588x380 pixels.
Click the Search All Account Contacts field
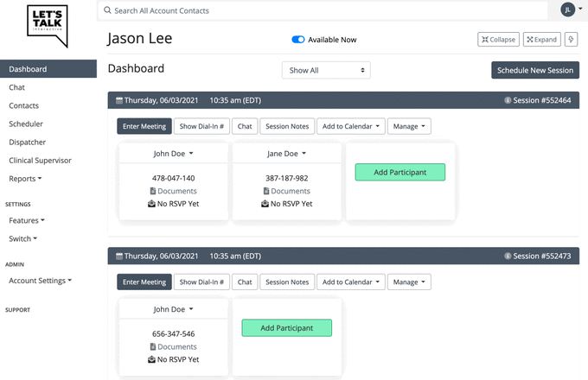pos(320,11)
